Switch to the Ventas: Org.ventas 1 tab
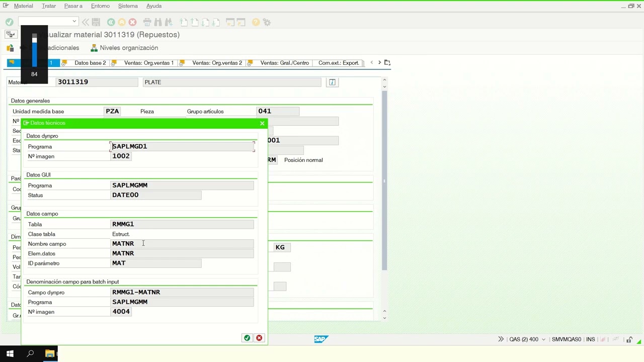This screenshot has height=362, width=644. (149, 63)
